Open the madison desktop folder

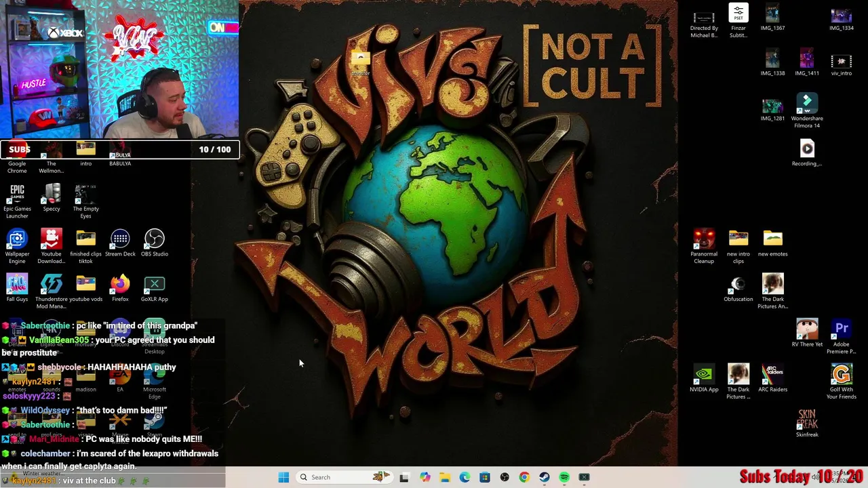click(86, 380)
